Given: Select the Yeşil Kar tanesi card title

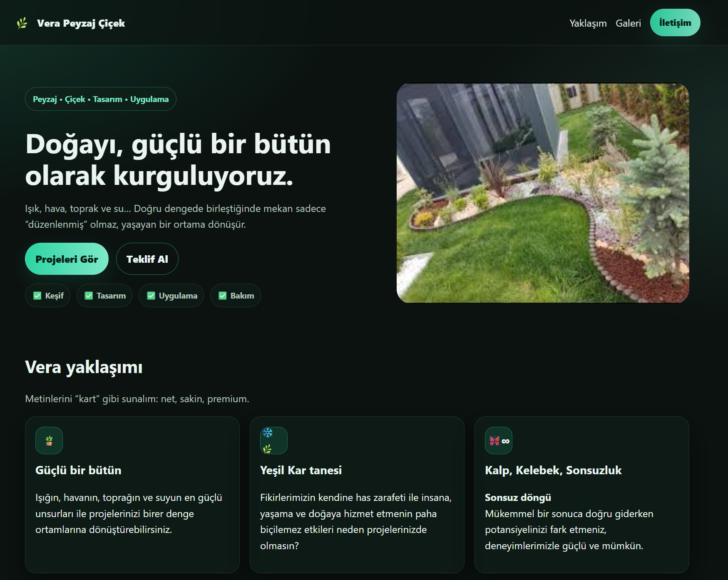Looking at the screenshot, I should point(301,470).
